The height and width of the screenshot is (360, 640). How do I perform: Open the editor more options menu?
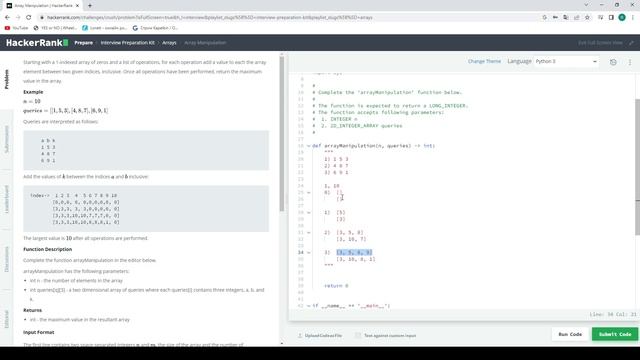coord(630,62)
